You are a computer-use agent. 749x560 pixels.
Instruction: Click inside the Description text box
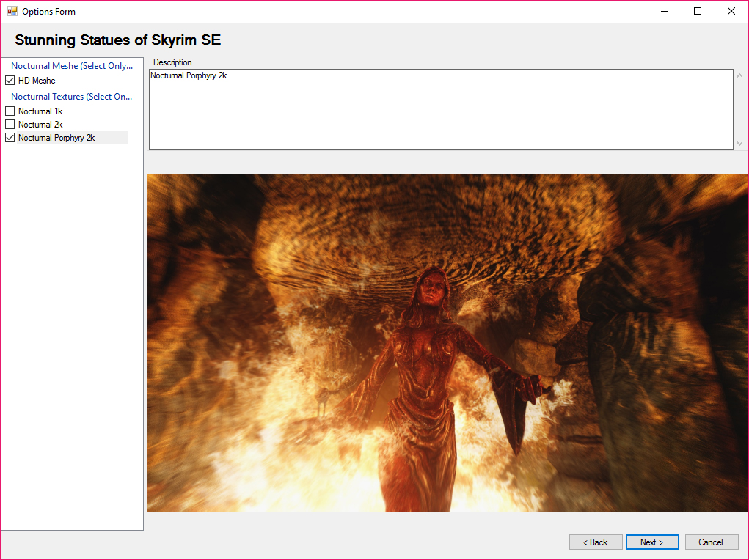pos(441,109)
